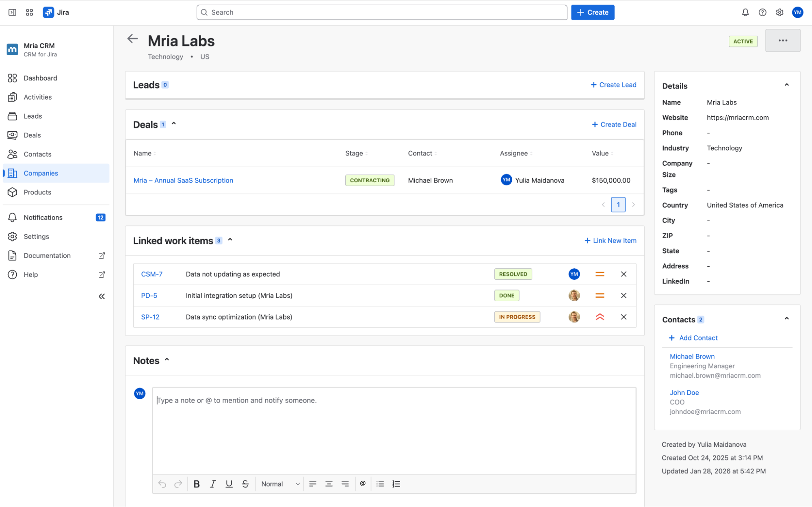
Task: Click into the note text area
Action: 394,431
